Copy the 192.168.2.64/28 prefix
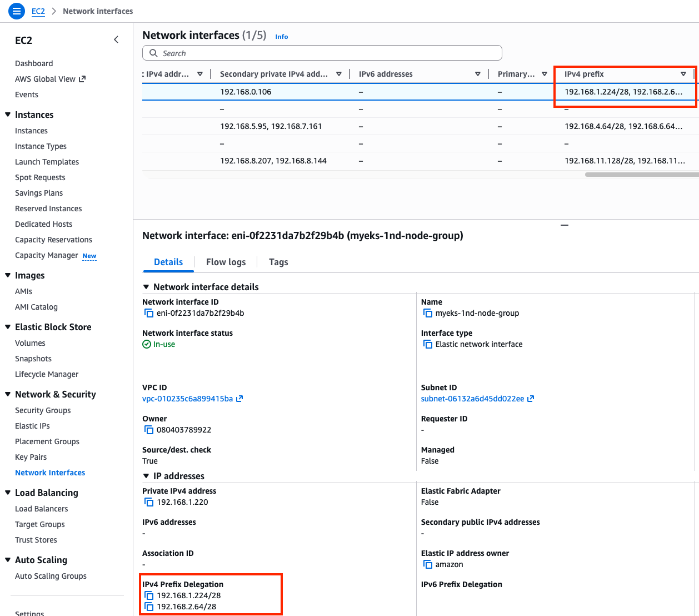Screen dimensions: 699x616 pos(149,607)
